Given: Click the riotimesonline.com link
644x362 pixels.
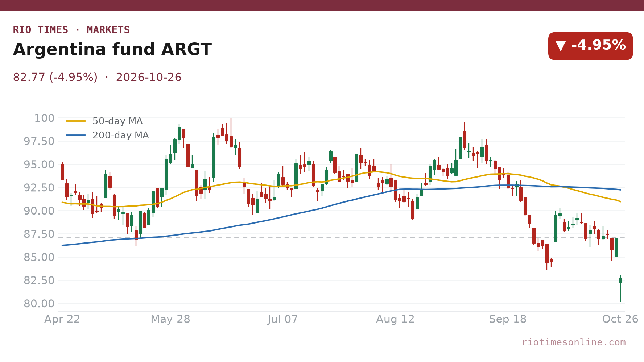Looking at the screenshot, I should pyautogui.click(x=574, y=342).
